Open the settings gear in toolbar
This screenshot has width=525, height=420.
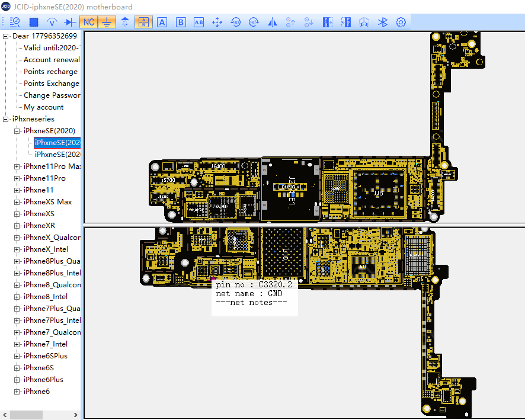click(401, 23)
